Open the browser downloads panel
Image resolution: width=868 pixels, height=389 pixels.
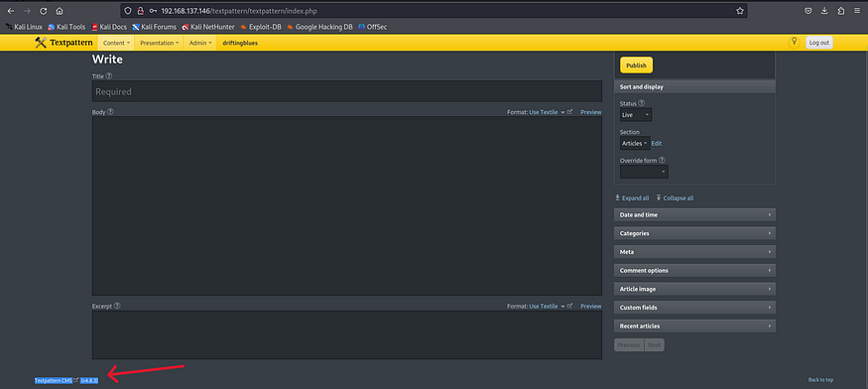tap(824, 11)
